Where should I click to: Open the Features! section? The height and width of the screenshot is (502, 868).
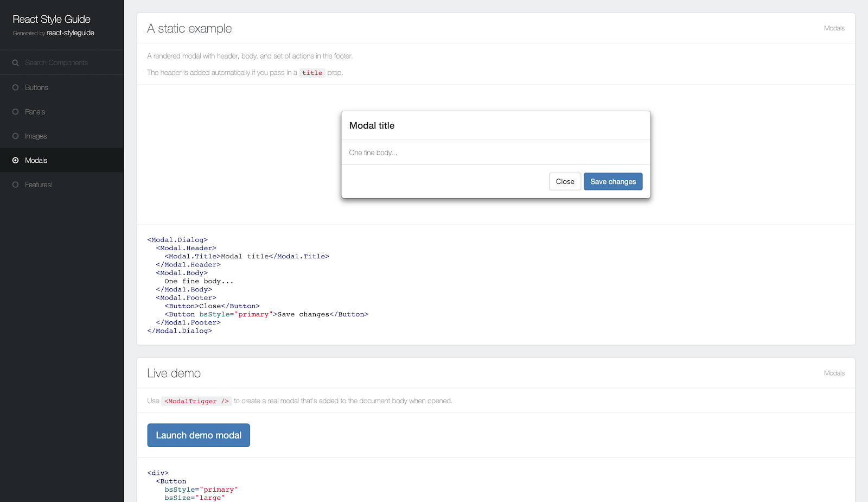point(39,185)
